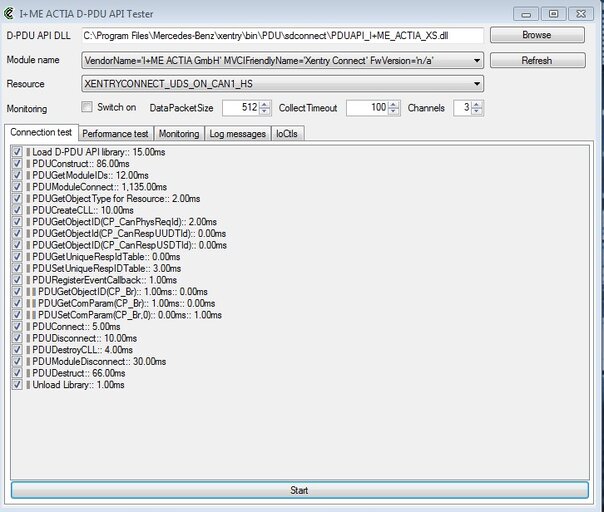Click the app icon in title bar
This screenshot has height=512, width=604.
[11, 12]
